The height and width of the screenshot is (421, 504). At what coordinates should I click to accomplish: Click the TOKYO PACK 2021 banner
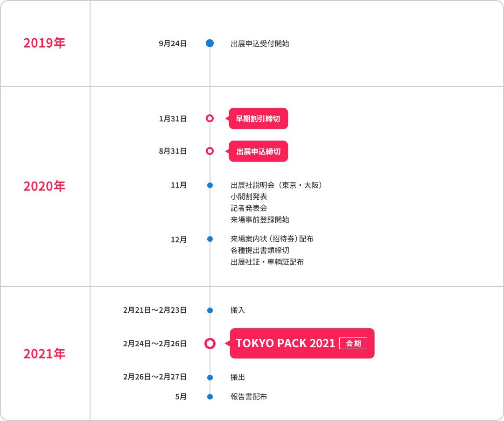click(302, 343)
